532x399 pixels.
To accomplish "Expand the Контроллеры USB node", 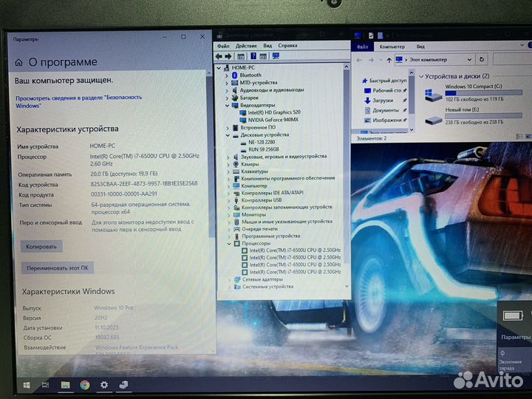I will 228,200.
